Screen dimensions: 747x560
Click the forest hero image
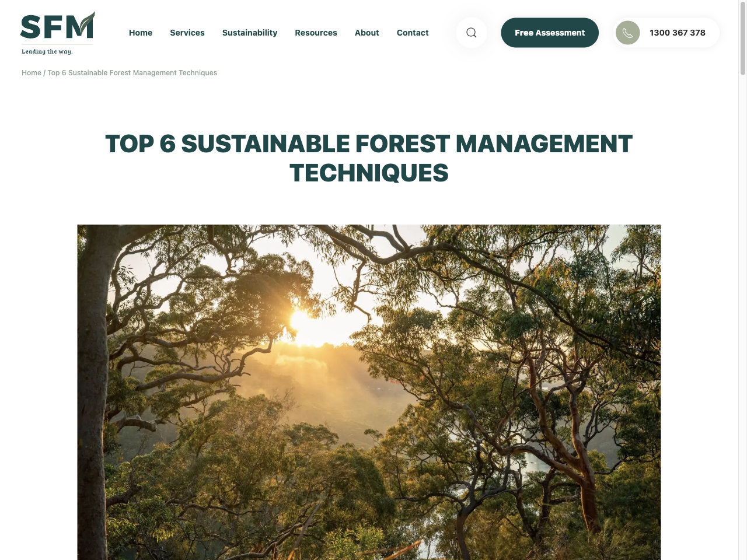pyautogui.click(x=369, y=391)
